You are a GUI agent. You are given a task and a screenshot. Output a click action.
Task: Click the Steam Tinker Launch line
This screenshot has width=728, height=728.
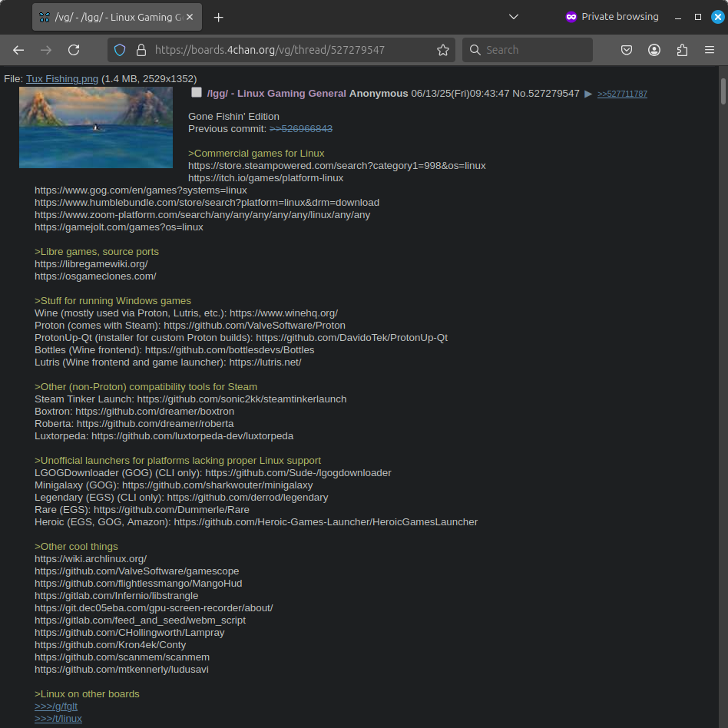(190, 399)
